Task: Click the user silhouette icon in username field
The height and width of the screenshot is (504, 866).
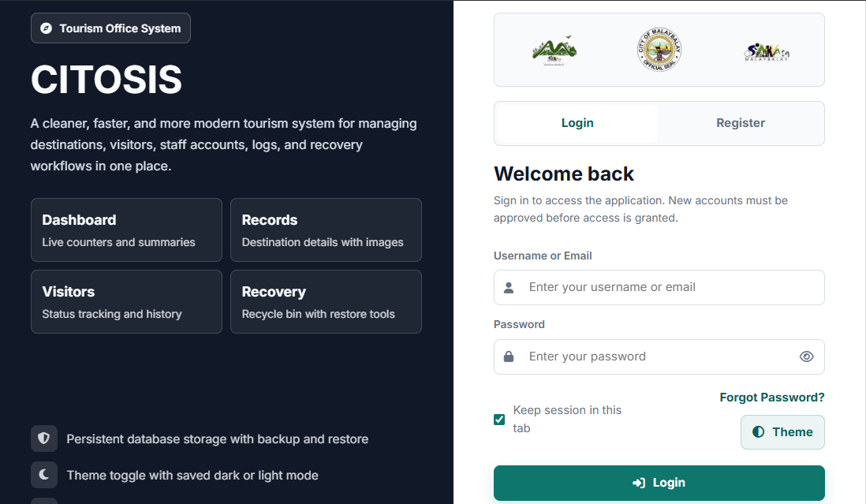Action: click(x=509, y=288)
